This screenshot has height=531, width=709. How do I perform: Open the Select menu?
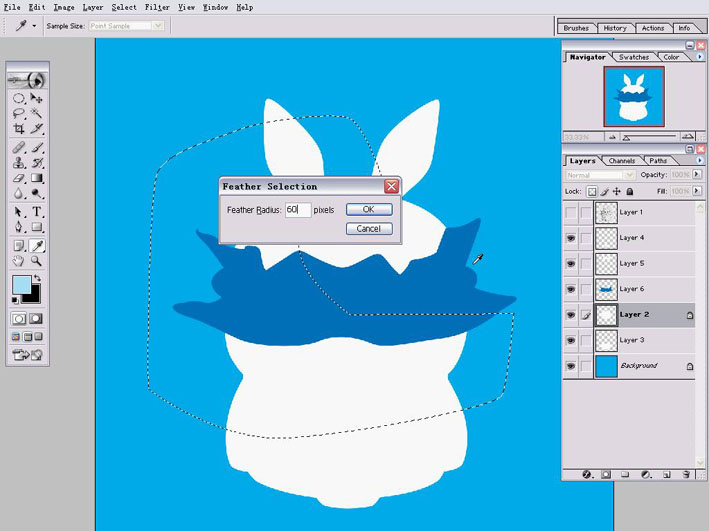click(124, 7)
